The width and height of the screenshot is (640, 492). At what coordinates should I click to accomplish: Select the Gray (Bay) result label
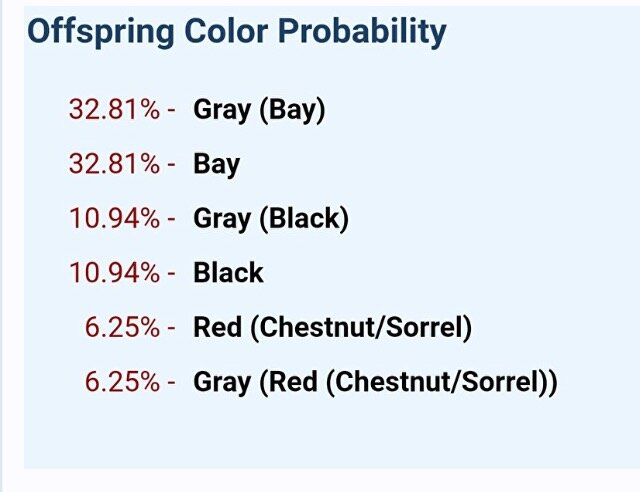click(259, 110)
